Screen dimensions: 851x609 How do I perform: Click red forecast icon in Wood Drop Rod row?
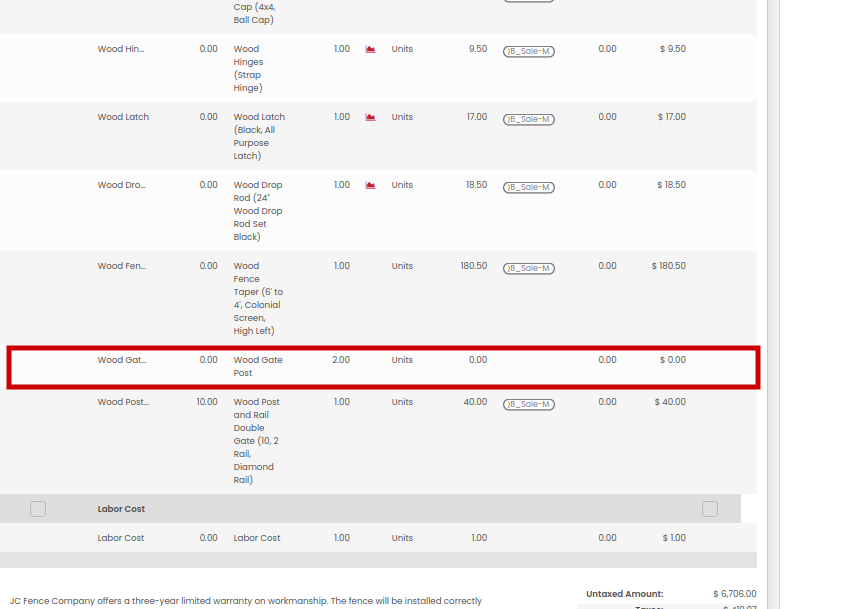click(370, 185)
